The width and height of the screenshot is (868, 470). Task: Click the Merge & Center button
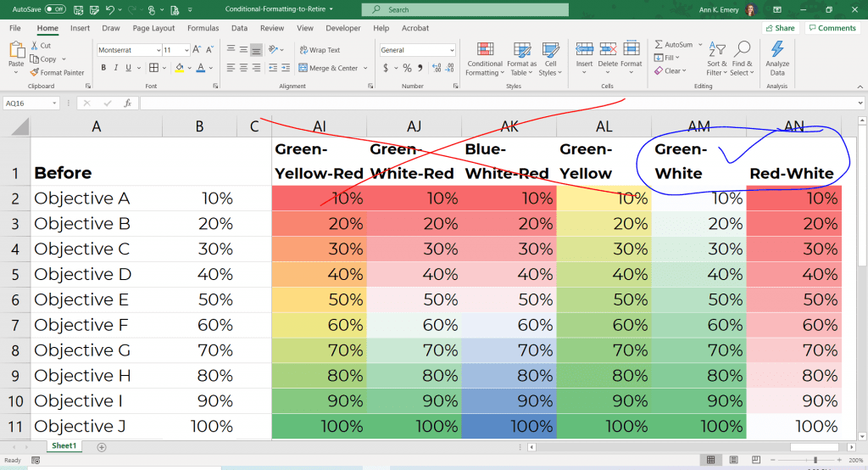332,68
